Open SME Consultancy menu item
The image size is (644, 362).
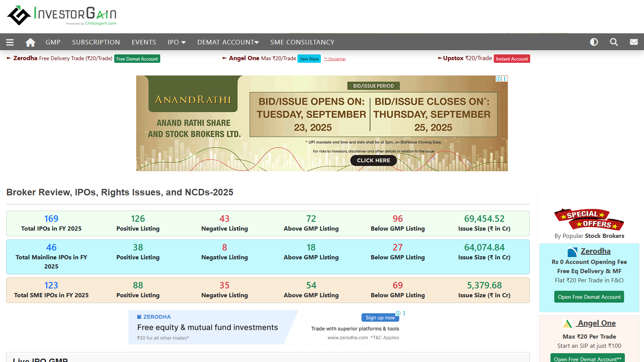tap(302, 42)
